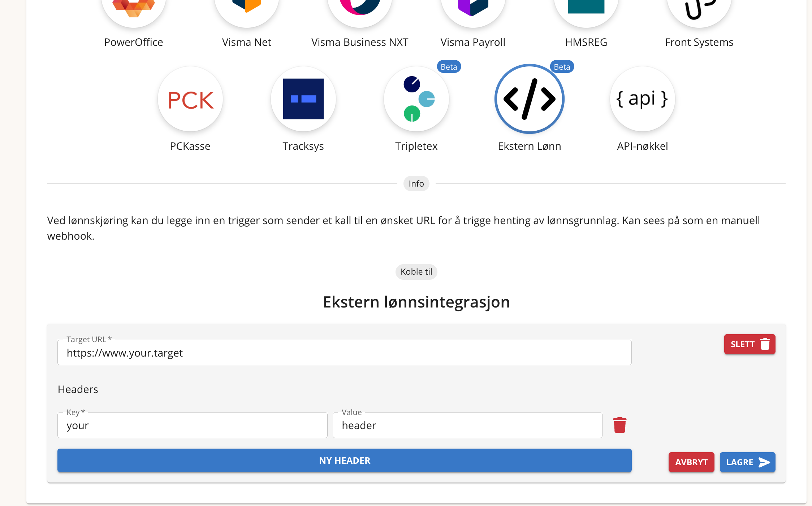
Task: Click the header Key input field
Action: (x=192, y=426)
